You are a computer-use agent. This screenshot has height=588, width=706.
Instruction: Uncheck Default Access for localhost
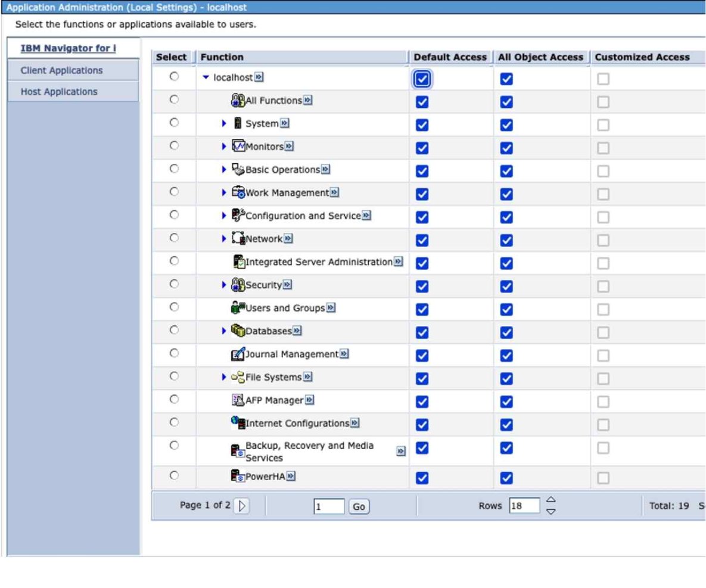coord(422,79)
